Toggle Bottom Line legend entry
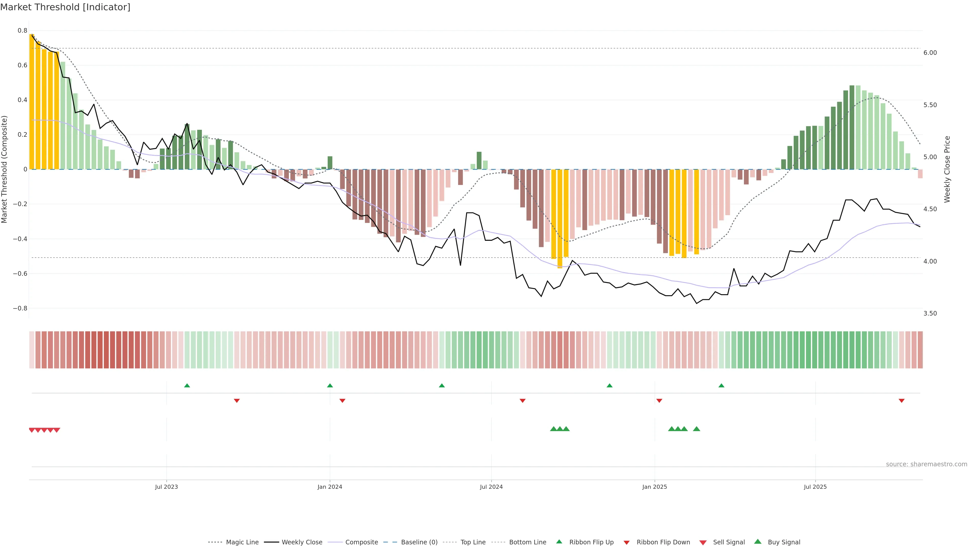The height and width of the screenshot is (551, 980). pos(527,542)
